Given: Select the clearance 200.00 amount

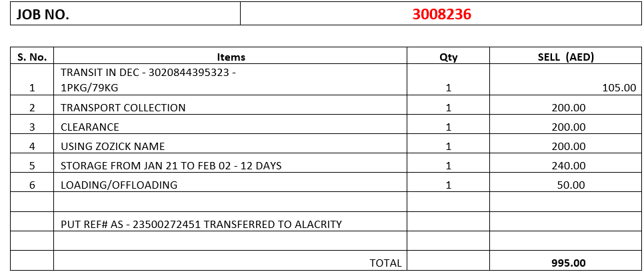Looking at the screenshot, I should tap(569, 127).
